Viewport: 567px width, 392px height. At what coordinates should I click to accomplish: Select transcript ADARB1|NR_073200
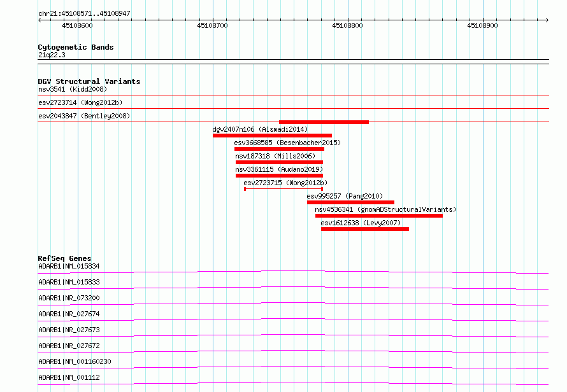69,298
